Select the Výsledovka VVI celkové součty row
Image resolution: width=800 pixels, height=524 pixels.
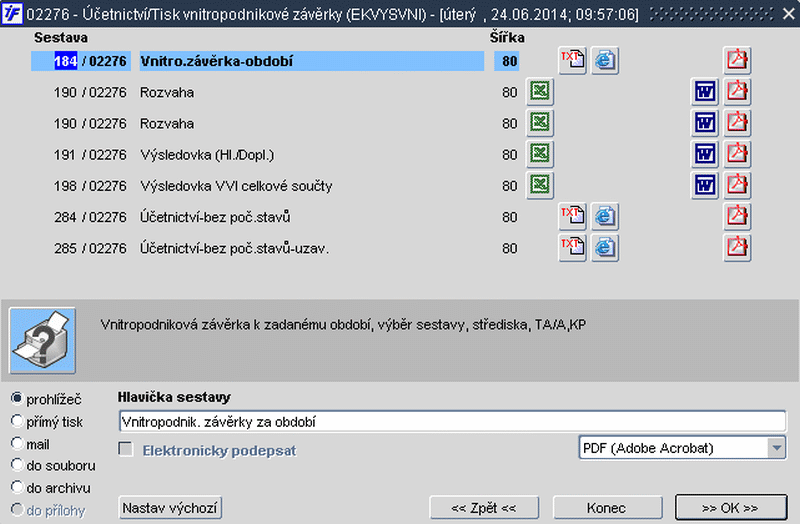(236, 186)
